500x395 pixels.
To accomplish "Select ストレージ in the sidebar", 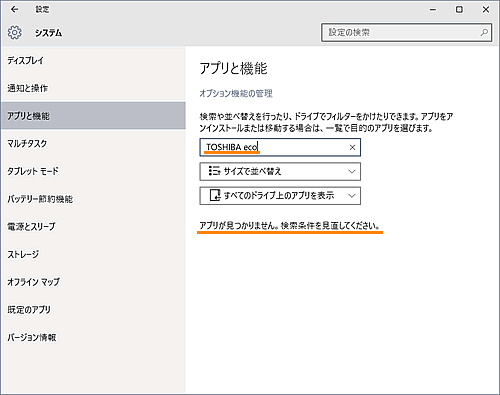I will point(93,254).
